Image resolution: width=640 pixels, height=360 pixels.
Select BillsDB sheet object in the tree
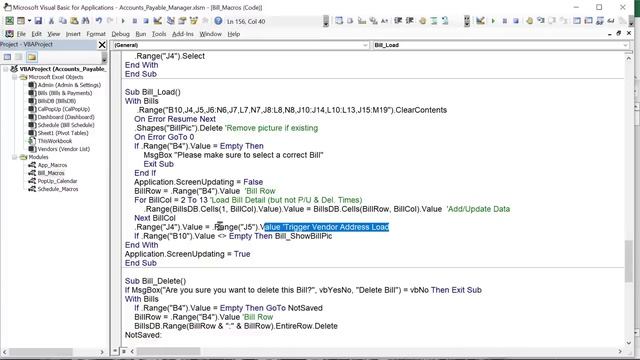pyautogui.click(x=56, y=101)
